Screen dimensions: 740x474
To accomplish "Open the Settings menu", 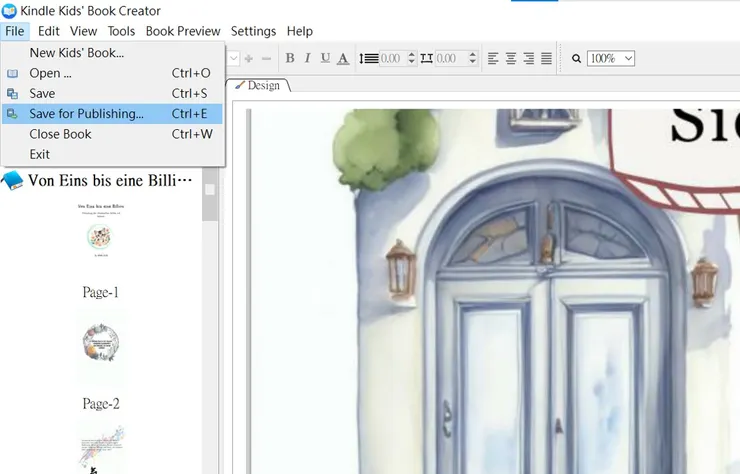I will 253,31.
